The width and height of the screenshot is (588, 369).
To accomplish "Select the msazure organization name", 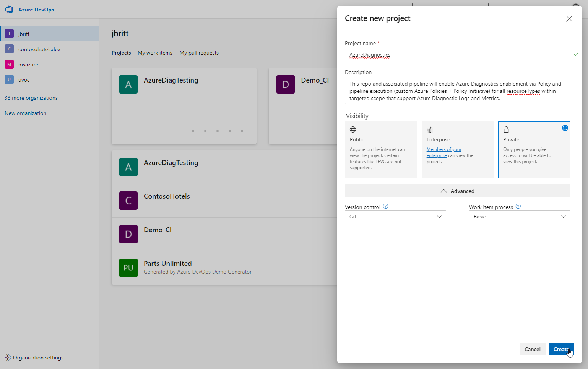I will click(x=28, y=65).
